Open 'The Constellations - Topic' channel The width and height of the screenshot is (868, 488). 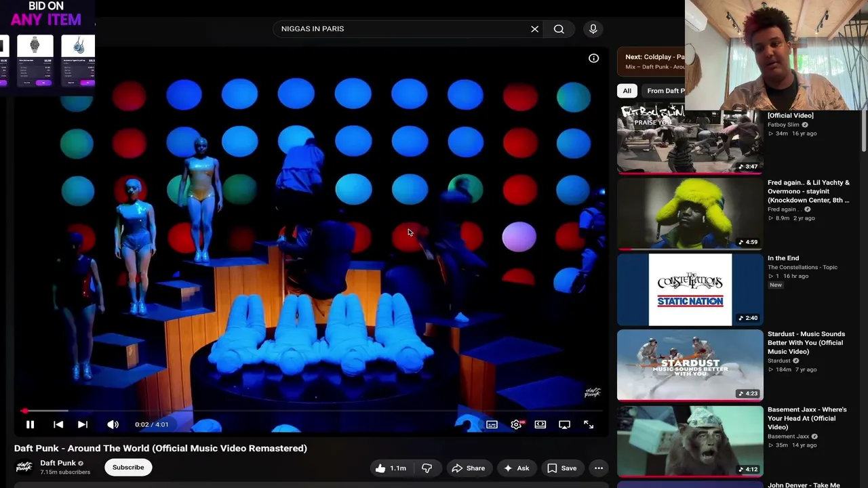click(x=802, y=267)
